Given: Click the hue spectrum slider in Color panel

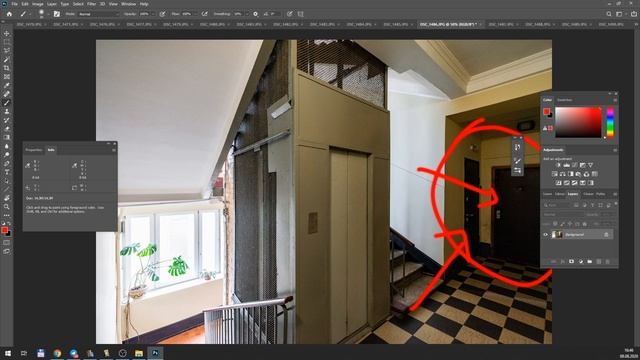Looking at the screenshot, I should pyautogui.click(x=610, y=122).
